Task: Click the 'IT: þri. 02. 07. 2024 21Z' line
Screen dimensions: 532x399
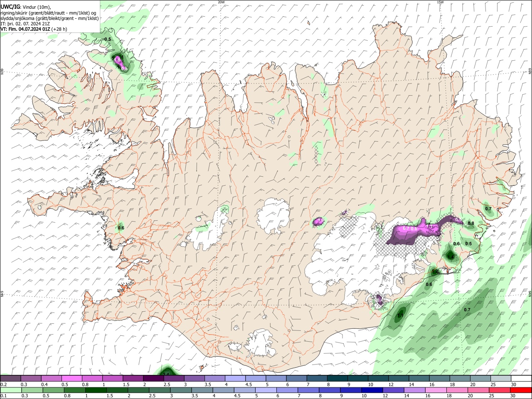Action: (x=25, y=24)
